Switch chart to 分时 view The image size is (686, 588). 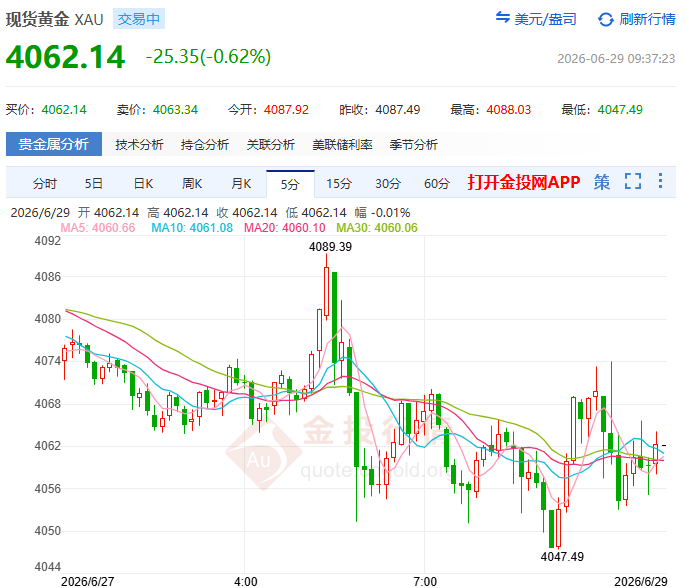point(45,184)
